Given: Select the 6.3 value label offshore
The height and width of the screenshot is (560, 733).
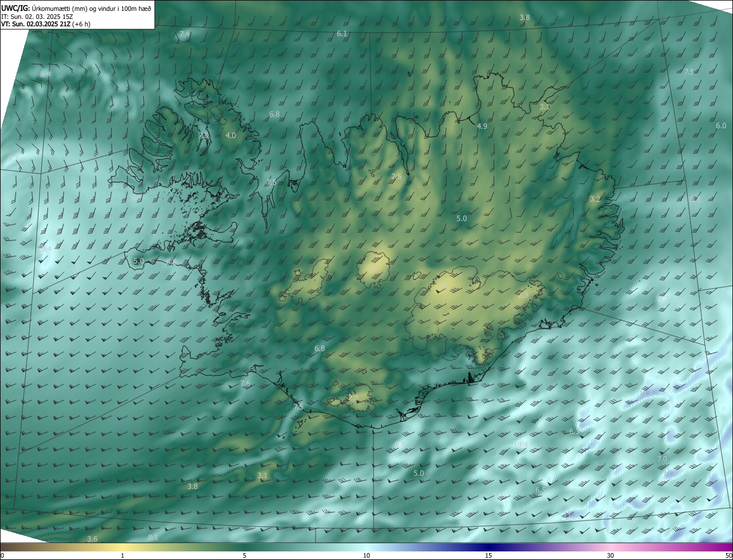Looking at the screenshot, I should point(574,431).
